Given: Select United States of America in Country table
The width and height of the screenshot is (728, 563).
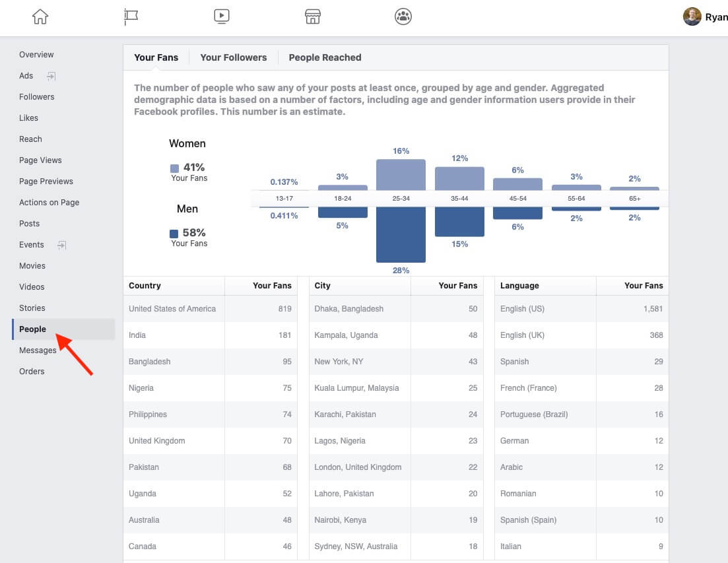Looking at the screenshot, I should click(x=172, y=308).
